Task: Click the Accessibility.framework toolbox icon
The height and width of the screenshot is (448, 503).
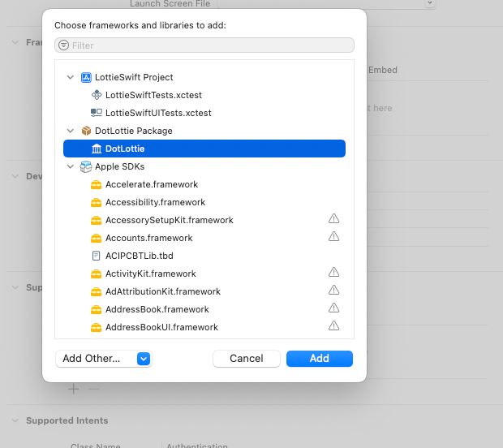Action: pos(96,203)
